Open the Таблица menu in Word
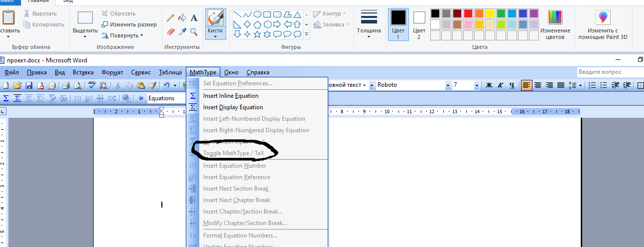644x247 pixels. [x=170, y=72]
